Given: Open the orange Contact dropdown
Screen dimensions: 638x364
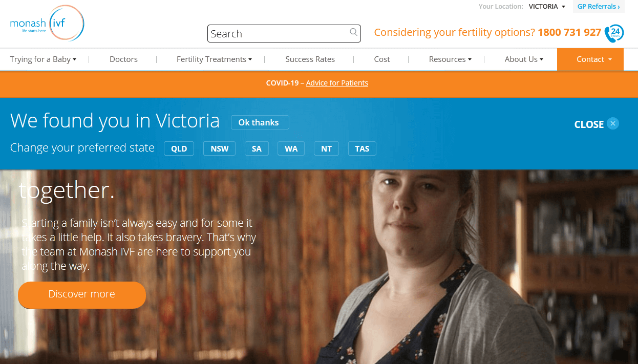Looking at the screenshot, I should (x=590, y=59).
